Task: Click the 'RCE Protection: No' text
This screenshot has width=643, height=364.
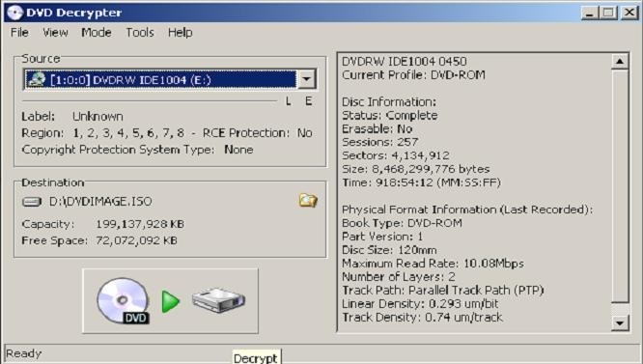Action: point(258,133)
